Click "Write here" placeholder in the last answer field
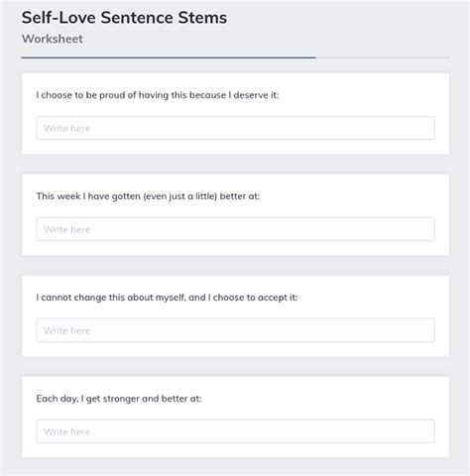470x476 pixels. [66, 431]
